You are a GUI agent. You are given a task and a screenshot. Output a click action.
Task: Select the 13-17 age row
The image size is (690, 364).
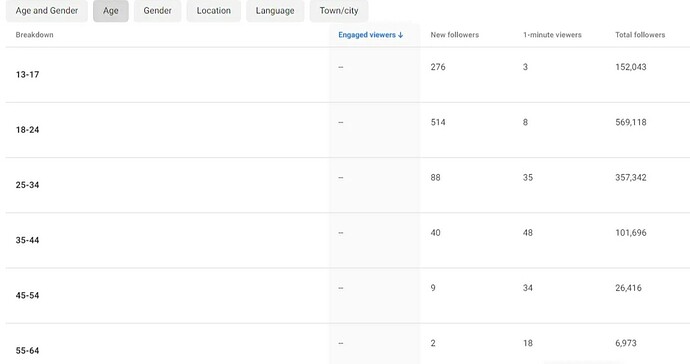[x=348, y=75]
